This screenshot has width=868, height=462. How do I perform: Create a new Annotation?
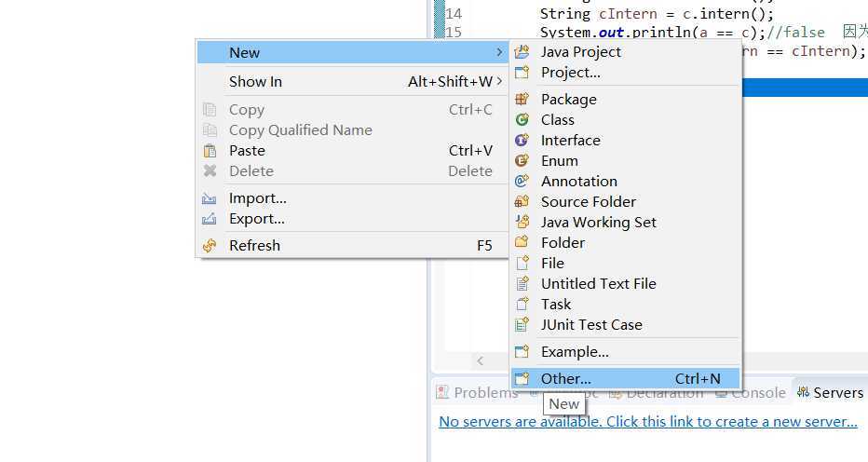(x=626, y=181)
